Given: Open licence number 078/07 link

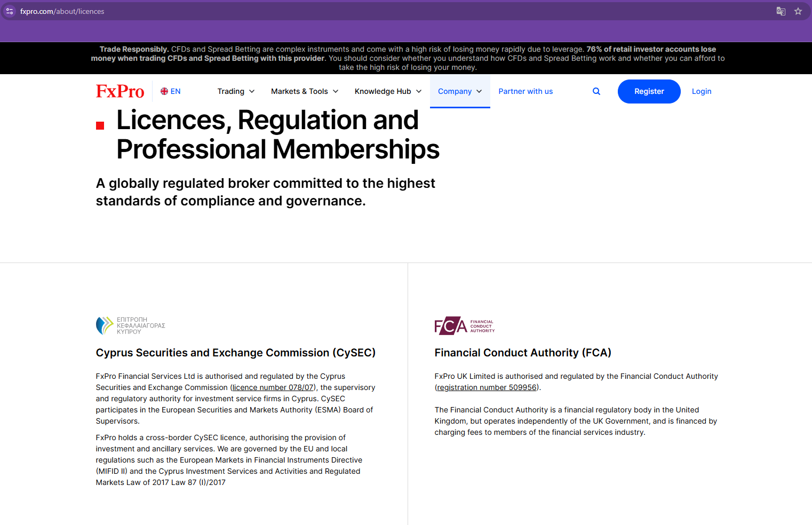Looking at the screenshot, I should (273, 387).
